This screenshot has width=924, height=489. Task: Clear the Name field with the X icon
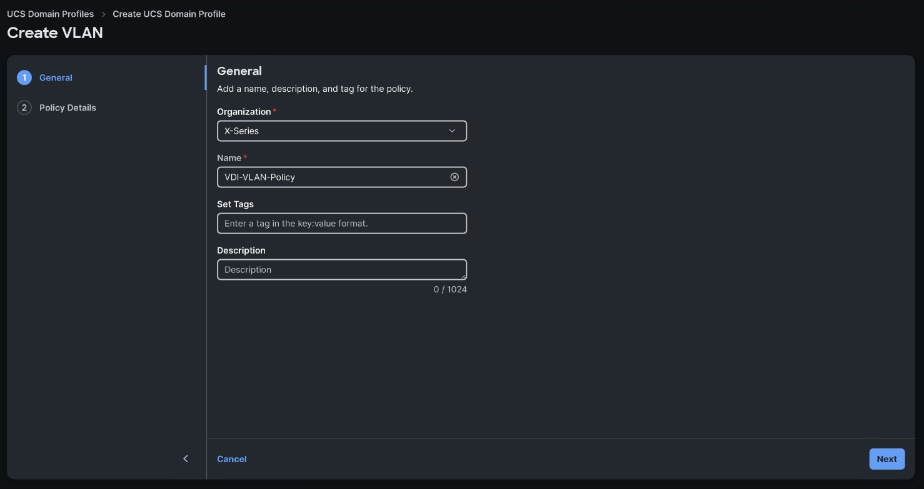pyautogui.click(x=454, y=177)
